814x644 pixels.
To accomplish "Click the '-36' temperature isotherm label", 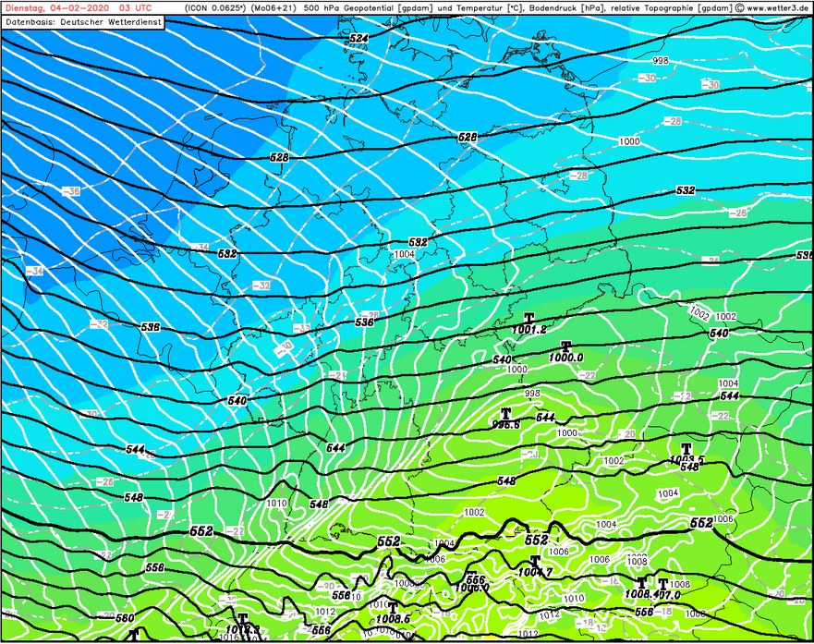I will (x=71, y=191).
